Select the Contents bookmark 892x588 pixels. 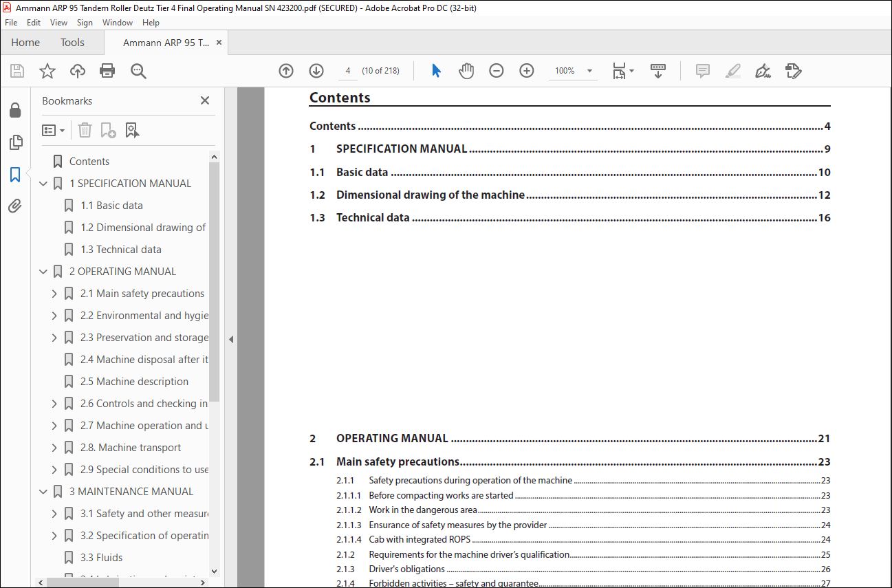(89, 162)
